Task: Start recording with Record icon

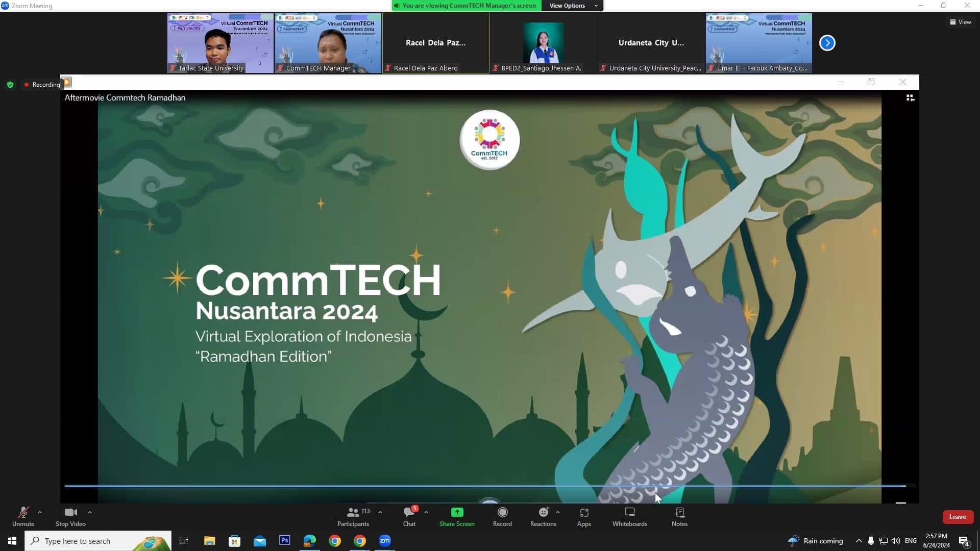Action: [x=502, y=512]
